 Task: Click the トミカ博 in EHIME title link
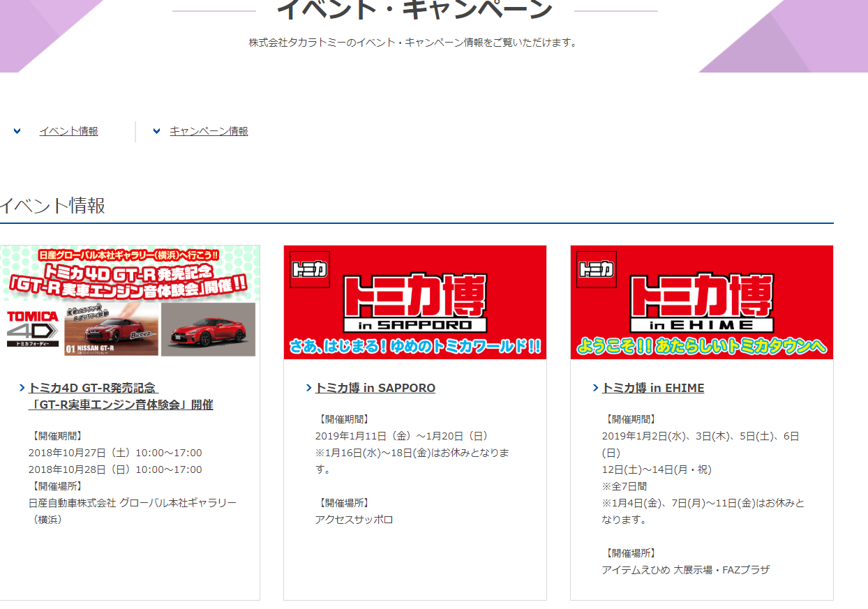pos(653,388)
